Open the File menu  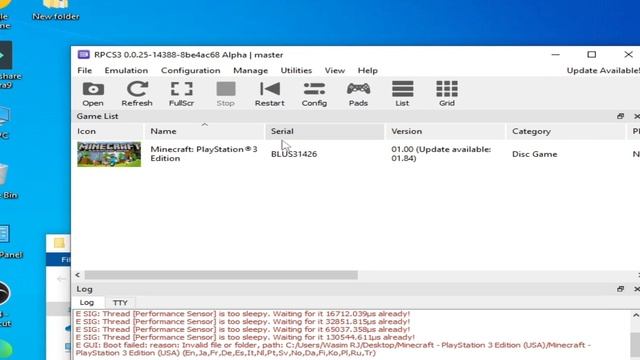coord(84,71)
